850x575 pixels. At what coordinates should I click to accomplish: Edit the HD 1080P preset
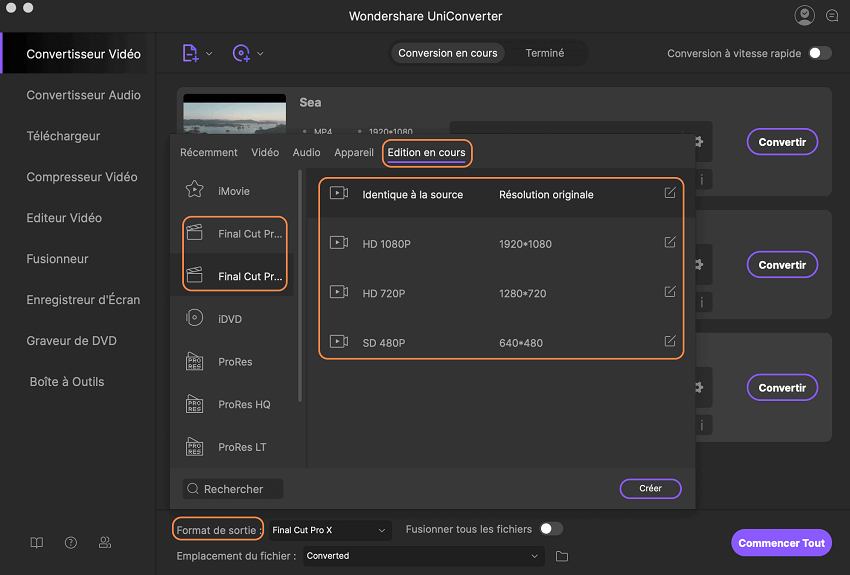(x=670, y=242)
